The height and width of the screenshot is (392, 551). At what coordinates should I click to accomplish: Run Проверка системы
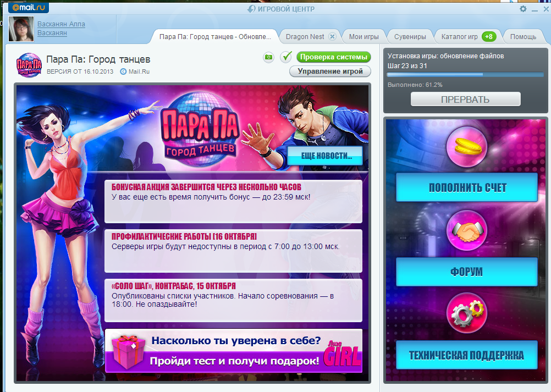click(333, 57)
